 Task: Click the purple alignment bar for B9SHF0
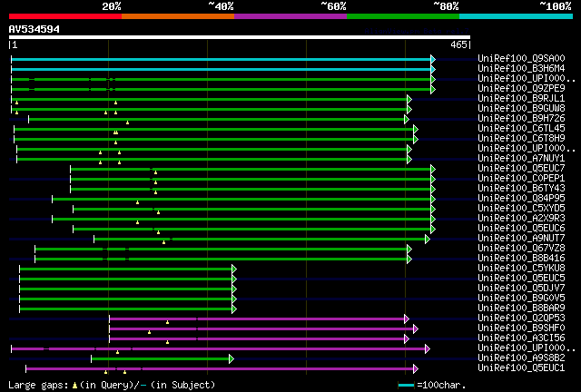click(261, 328)
